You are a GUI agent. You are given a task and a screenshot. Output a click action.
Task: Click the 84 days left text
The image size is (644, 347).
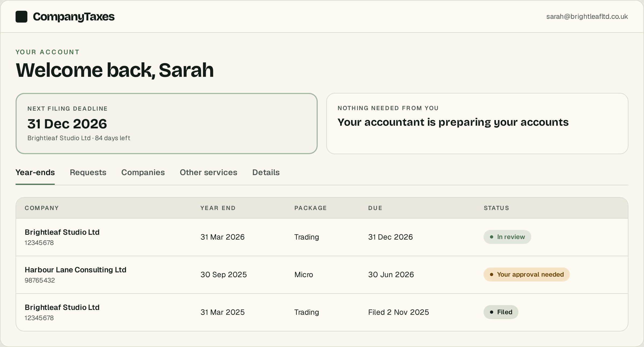pos(113,138)
